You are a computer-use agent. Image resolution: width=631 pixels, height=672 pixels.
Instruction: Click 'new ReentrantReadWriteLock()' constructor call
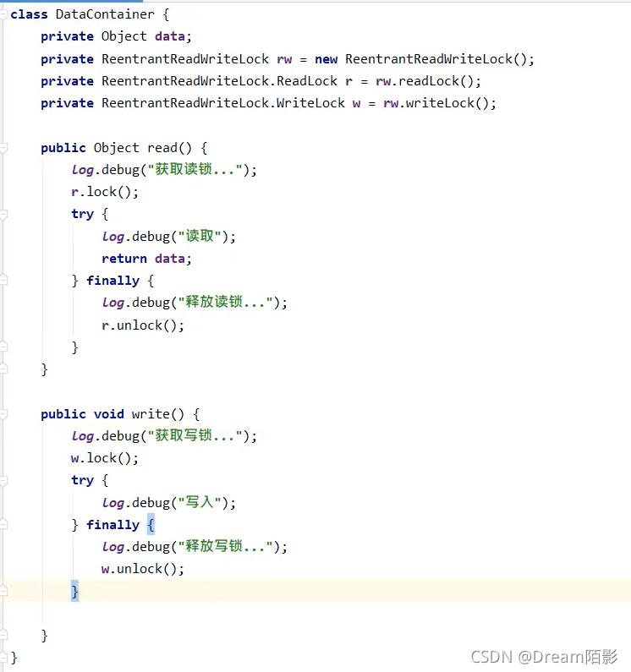click(x=420, y=58)
